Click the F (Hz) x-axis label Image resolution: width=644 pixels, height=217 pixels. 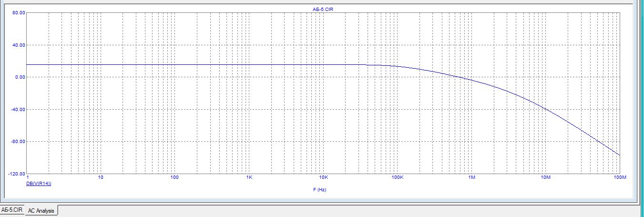coord(319,189)
